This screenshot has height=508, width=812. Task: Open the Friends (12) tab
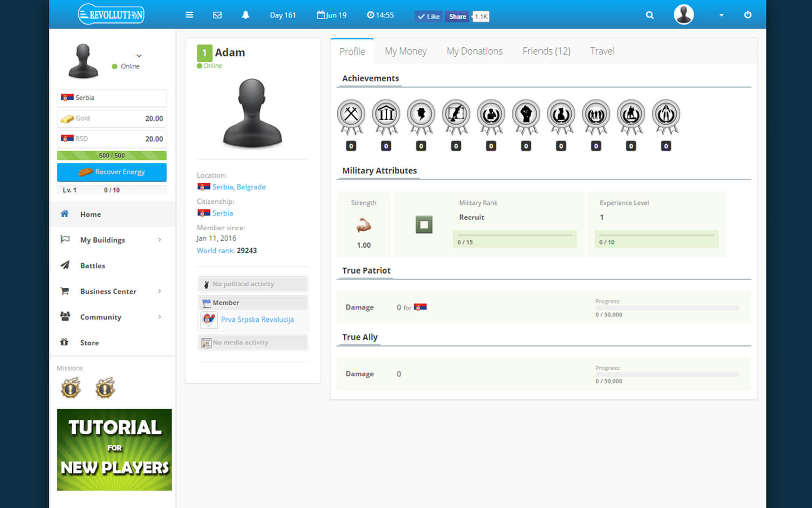pyautogui.click(x=546, y=51)
